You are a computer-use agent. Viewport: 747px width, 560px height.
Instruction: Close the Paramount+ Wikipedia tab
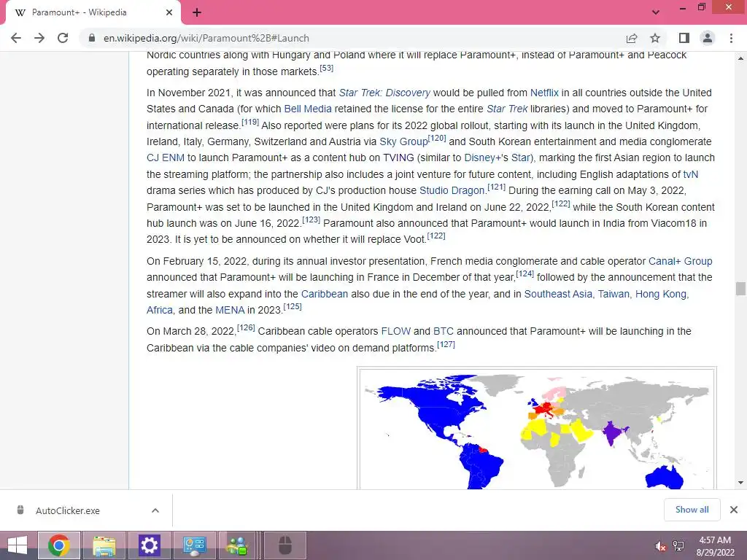tap(169, 12)
